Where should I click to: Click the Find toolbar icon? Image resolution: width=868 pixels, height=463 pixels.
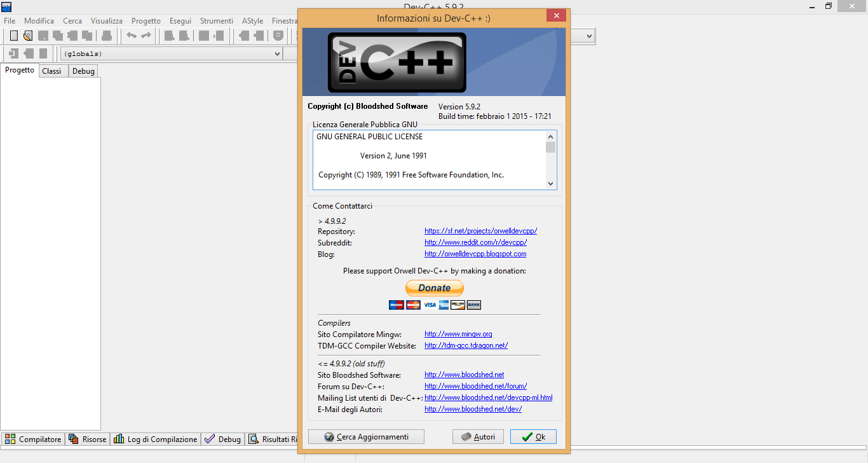[169, 36]
